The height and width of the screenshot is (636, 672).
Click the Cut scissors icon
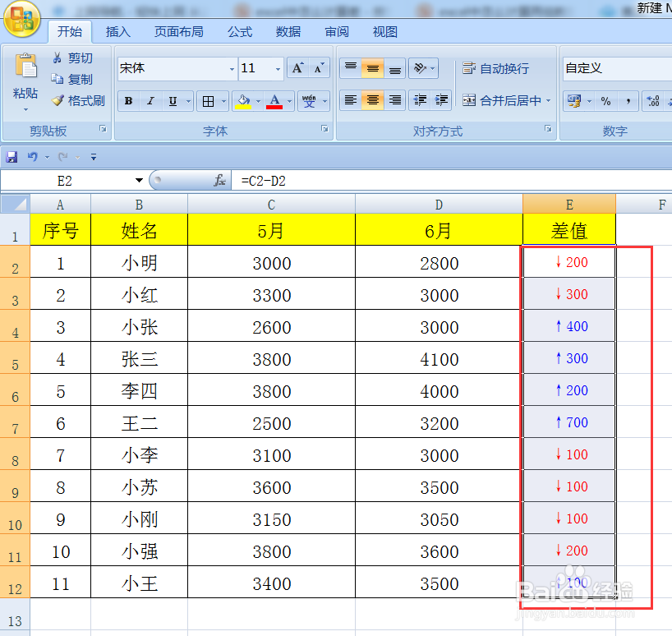(x=57, y=58)
